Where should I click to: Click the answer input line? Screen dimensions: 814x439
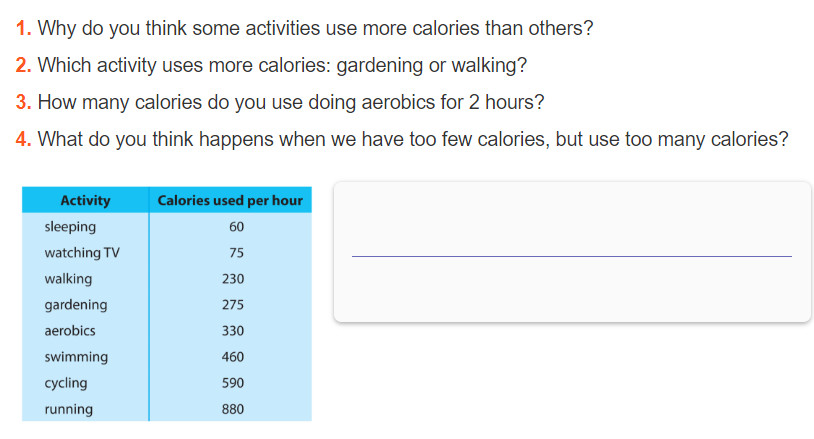(x=572, y=256)
